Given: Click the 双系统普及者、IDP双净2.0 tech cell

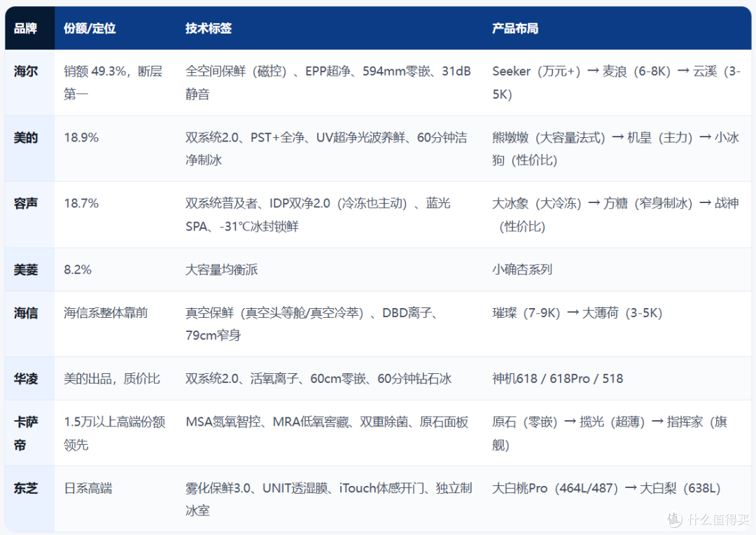Looking at the screenshot, I should pyautogui.click(x=329, y=215).
